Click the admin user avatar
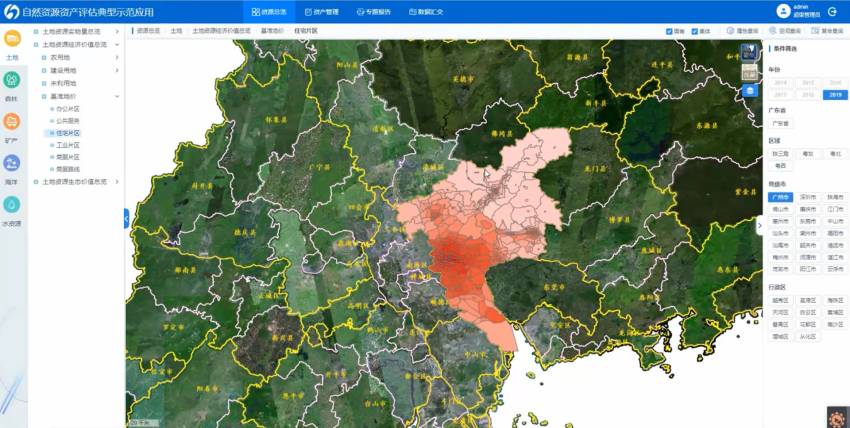The image size is (850, 428). pos(782,11)
